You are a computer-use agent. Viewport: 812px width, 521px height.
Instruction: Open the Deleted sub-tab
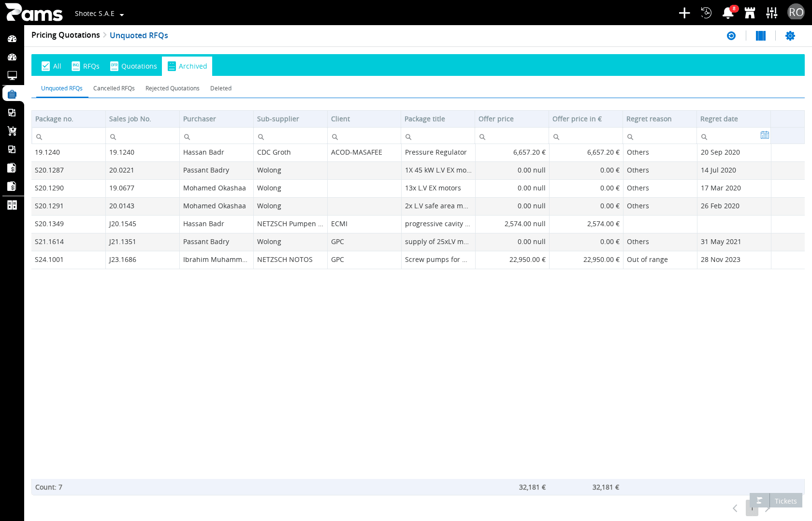tap(221, 88)
